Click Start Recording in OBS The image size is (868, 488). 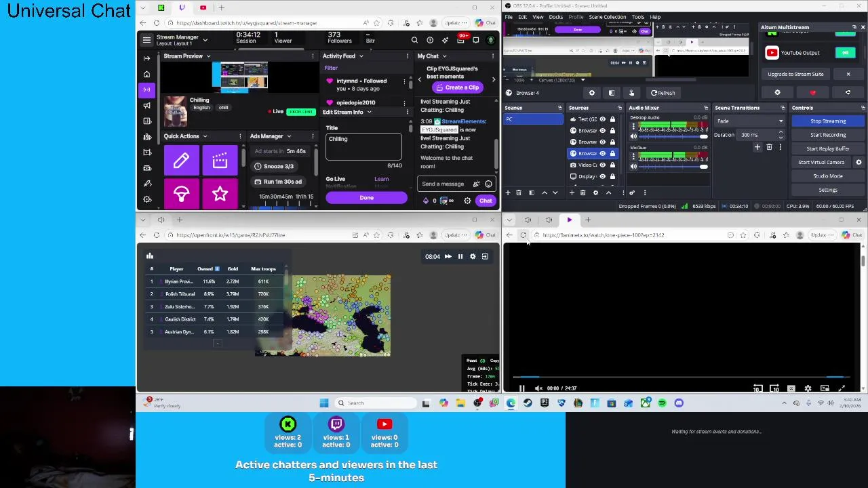coord(828,135)
